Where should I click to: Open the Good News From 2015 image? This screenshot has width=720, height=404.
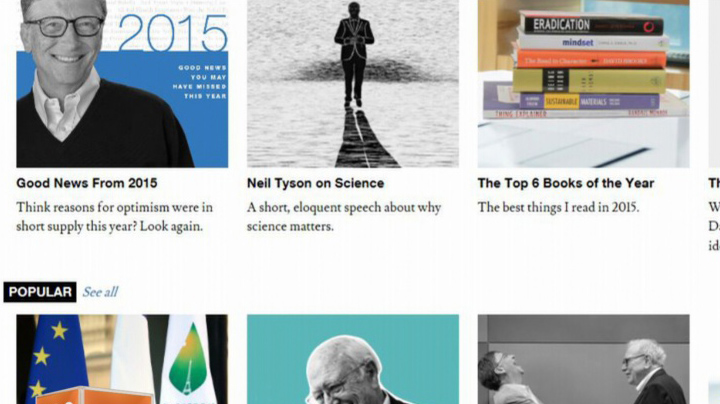tap(122, 84)
